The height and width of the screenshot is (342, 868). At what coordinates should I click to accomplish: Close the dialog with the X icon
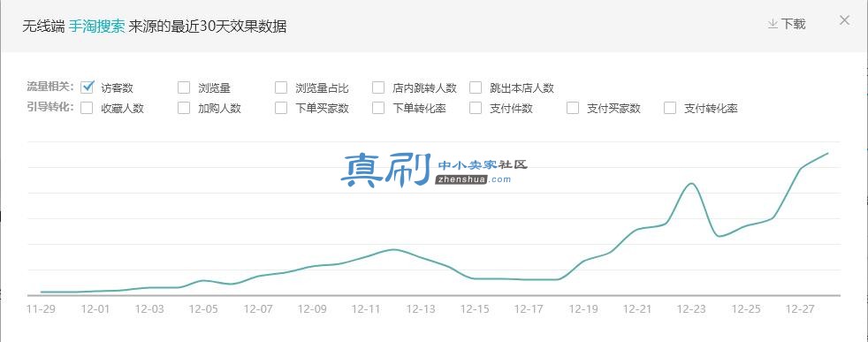(x=844, y=20)
